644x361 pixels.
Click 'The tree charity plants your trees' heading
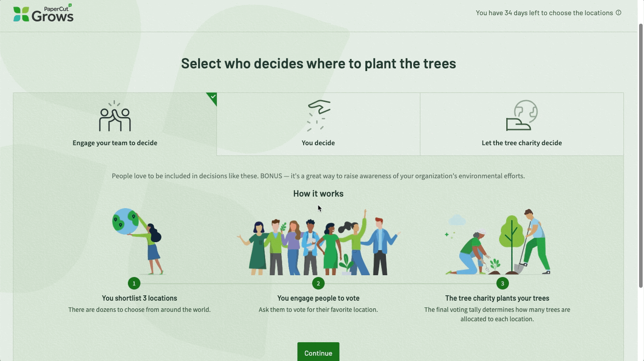[497, 298]
